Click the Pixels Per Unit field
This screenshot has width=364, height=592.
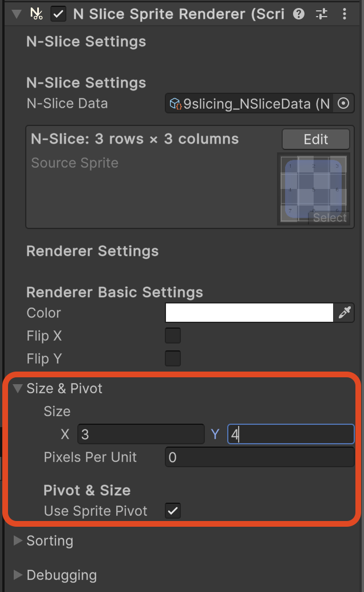259,457
